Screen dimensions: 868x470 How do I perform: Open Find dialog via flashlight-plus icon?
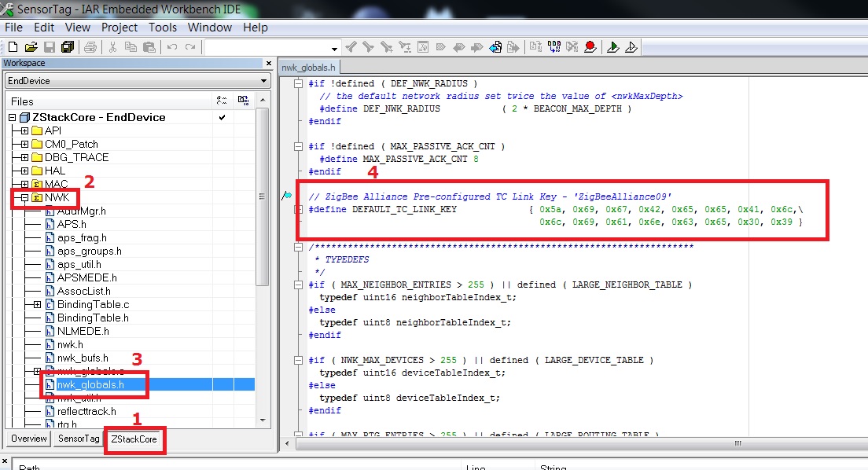coord(386,47)
